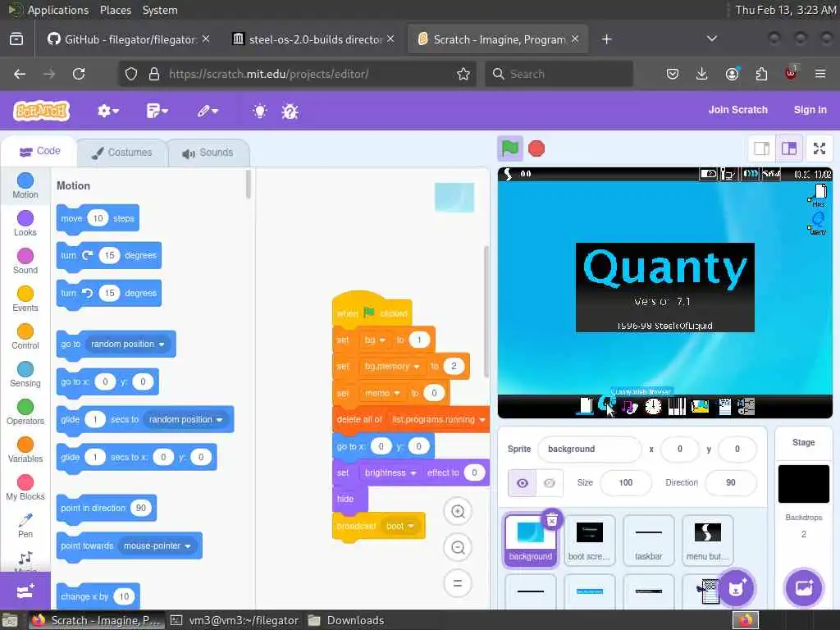Select the Looks block category

point(25,223)
